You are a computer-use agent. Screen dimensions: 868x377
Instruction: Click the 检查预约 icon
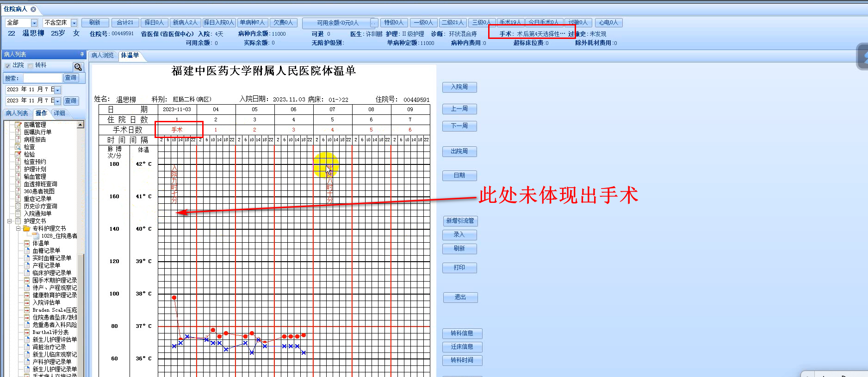pyautogui.click(x=19, y=162)
